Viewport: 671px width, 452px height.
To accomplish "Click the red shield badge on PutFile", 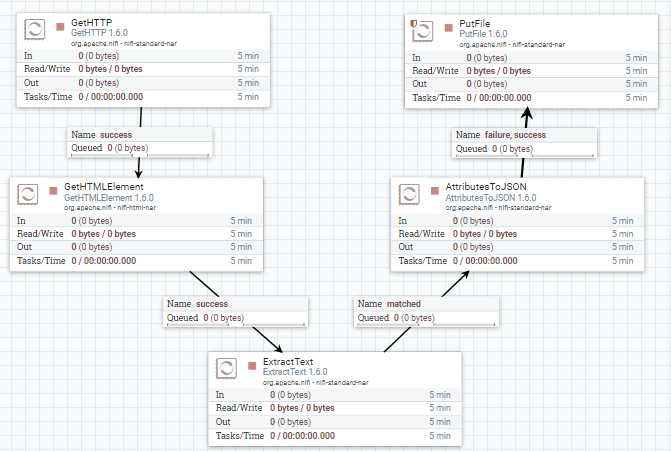I will [414, 22].
